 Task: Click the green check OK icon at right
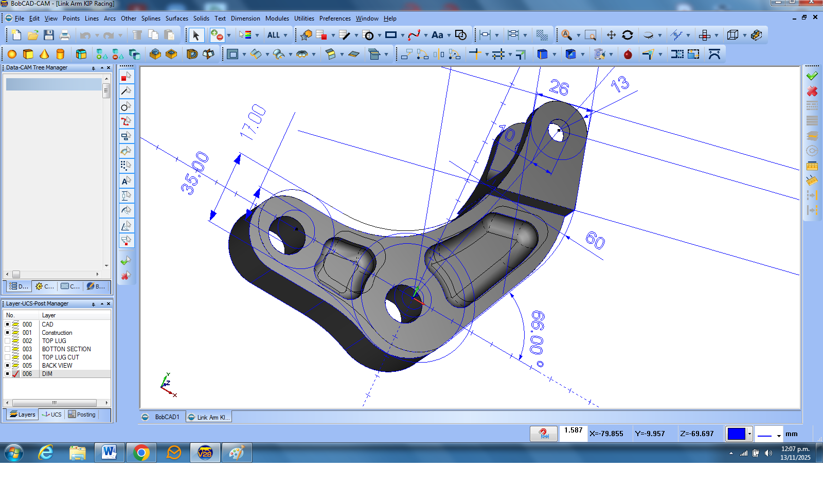point(812,76)
